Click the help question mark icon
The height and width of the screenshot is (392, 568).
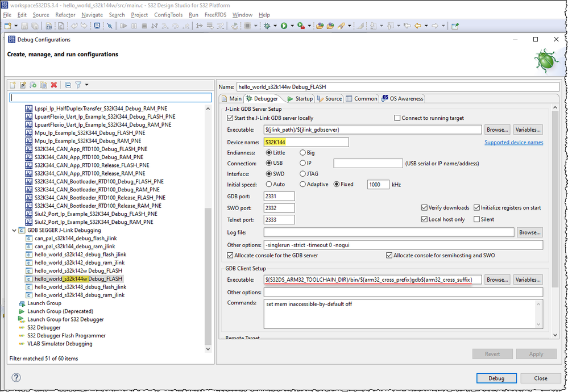click(x=16, y=378)
